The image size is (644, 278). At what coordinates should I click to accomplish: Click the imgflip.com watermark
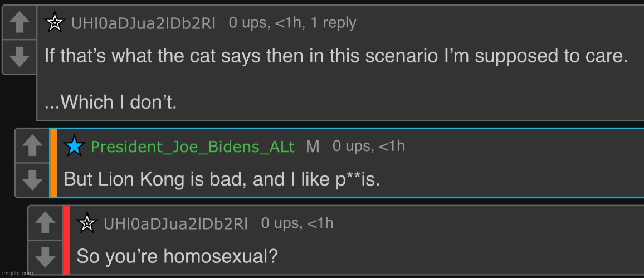[x=17, y=273]
